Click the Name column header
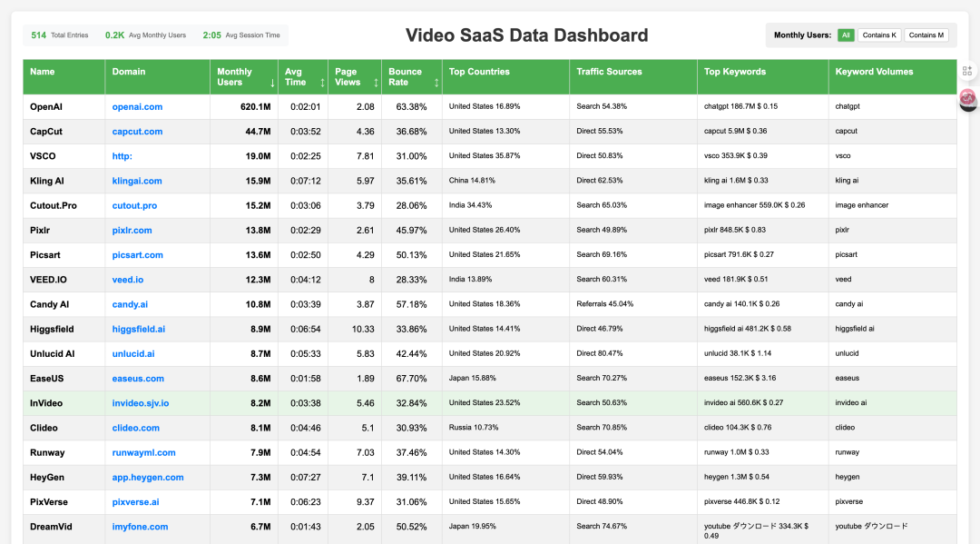The height and width of the screenshot is (544, 980). (64, 77)
